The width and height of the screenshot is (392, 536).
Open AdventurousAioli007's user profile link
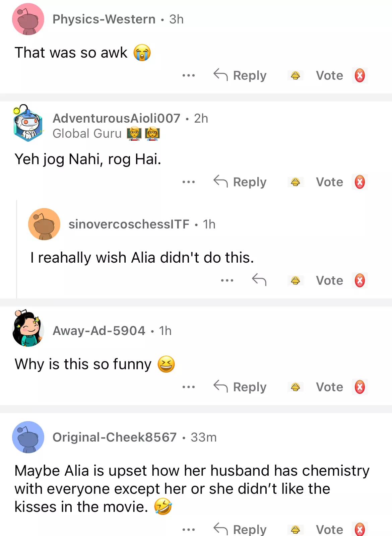click(x=116, y=118)
